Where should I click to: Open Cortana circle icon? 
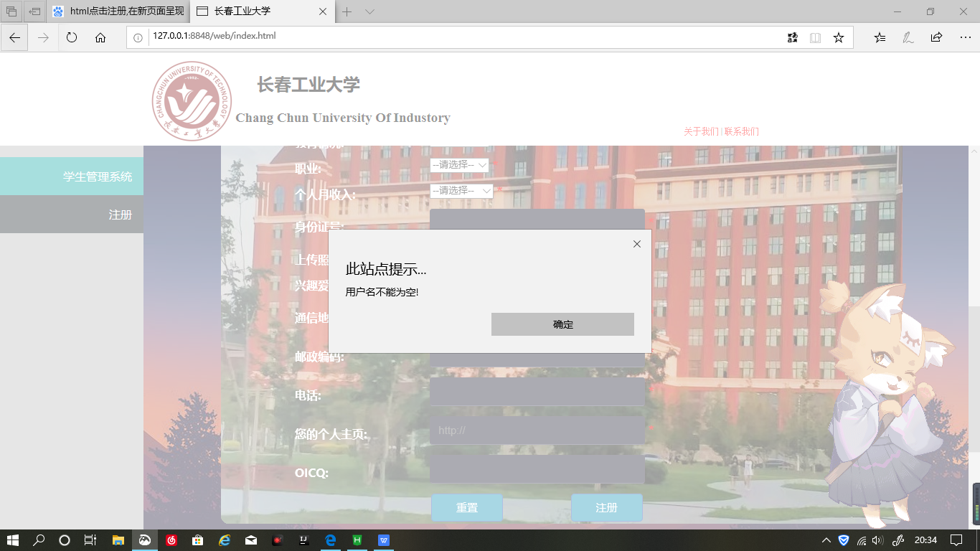coord(65,540)
